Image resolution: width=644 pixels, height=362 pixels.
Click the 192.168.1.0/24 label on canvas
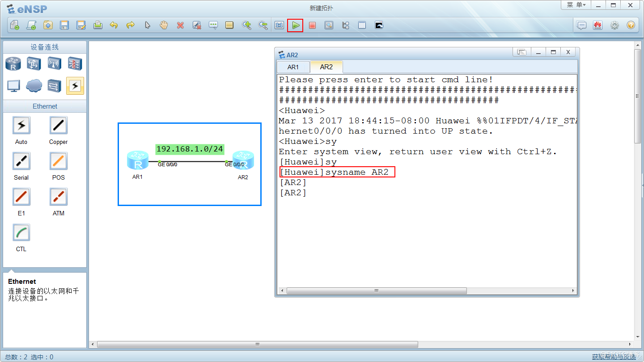pos(190,149)
